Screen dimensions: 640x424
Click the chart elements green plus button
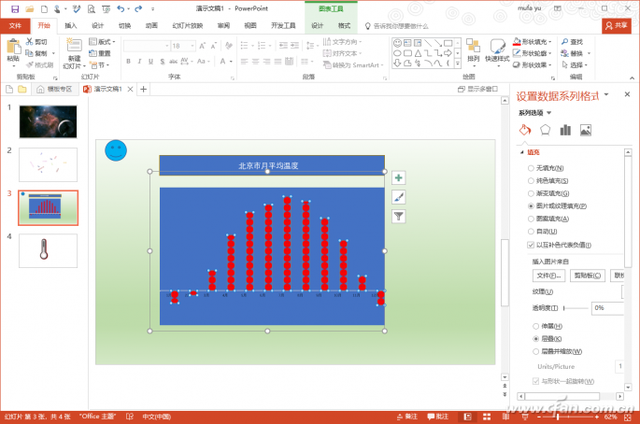tap(399, 178)
